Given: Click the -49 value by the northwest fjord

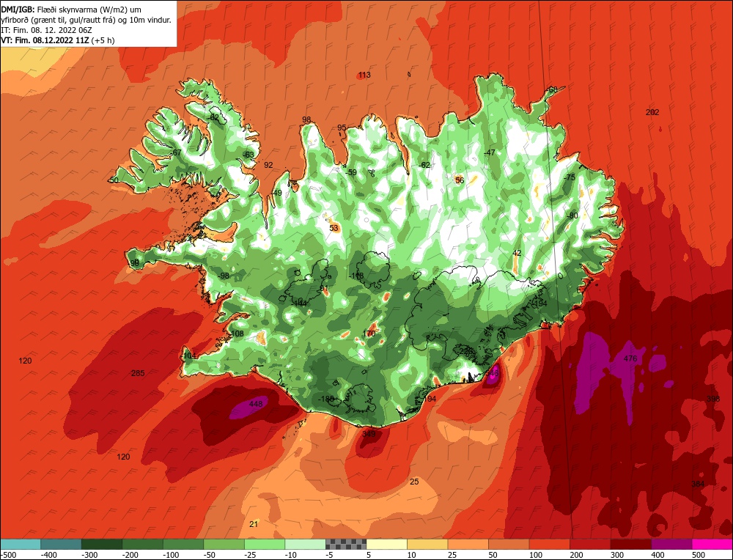Looking at the screenshot, I should click(x=277, y=193).
